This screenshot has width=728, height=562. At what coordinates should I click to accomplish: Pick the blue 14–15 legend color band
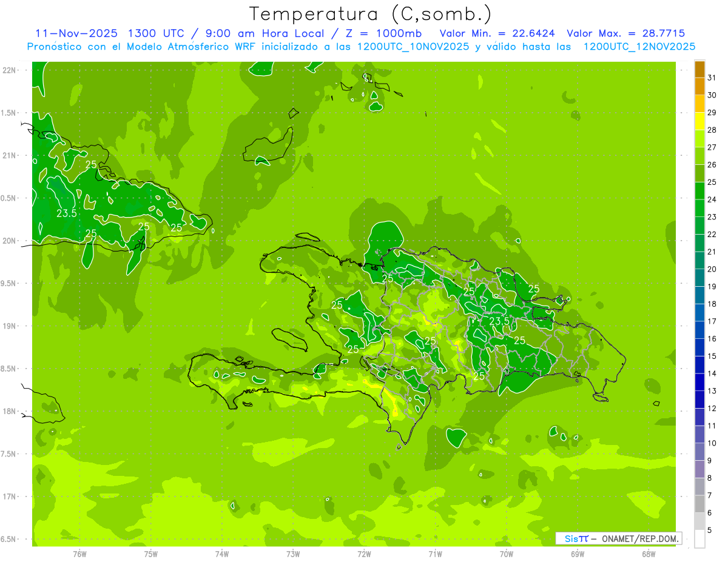click(x=699, y=365)
